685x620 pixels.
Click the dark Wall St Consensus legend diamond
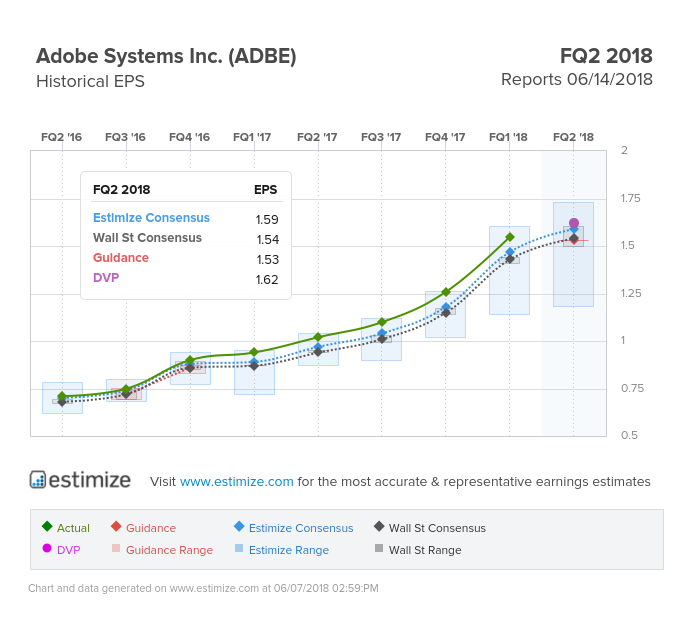point(379,526)
